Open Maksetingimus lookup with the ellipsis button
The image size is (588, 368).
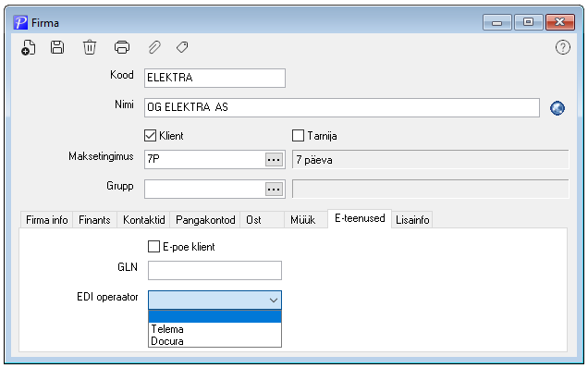(274, 160)
